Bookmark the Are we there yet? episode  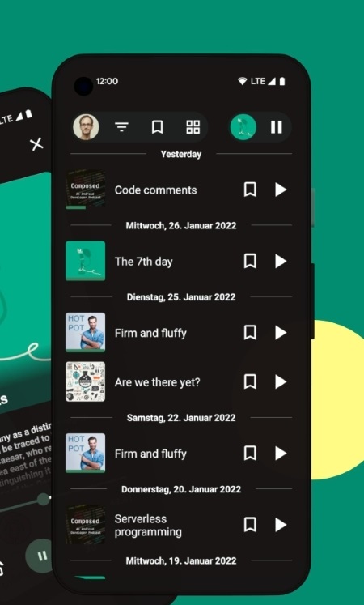tap(250, 381)
